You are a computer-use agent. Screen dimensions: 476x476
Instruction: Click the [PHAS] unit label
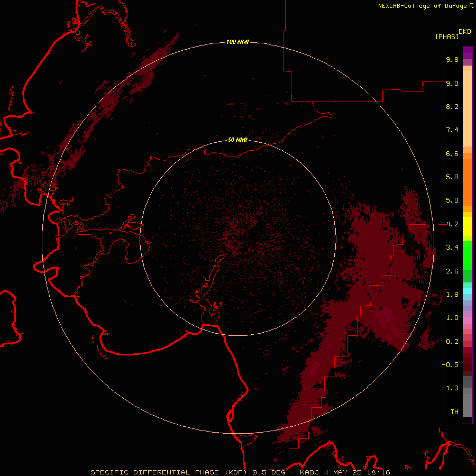coord(447,37)
